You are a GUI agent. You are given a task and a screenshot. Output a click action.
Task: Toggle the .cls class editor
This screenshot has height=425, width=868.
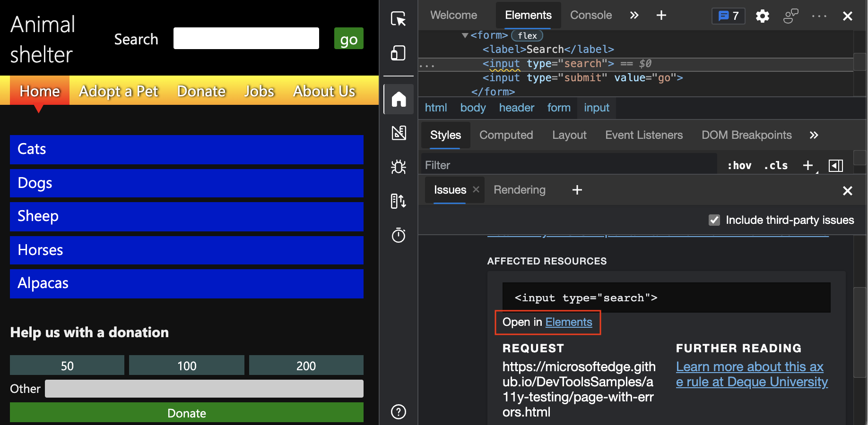pyautogui.click(x=775, y=165)
